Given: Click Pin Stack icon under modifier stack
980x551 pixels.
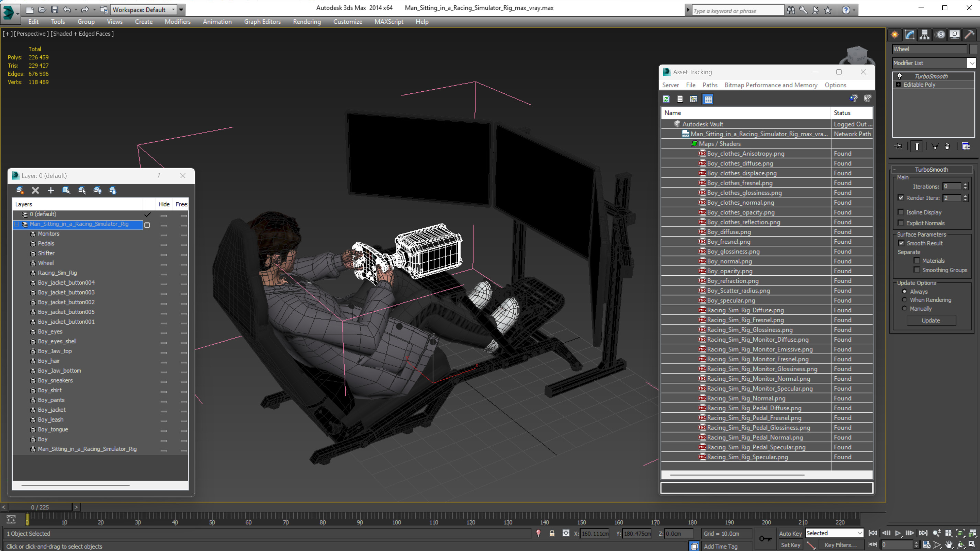Looking at the screenshot, I should [899, 146].
